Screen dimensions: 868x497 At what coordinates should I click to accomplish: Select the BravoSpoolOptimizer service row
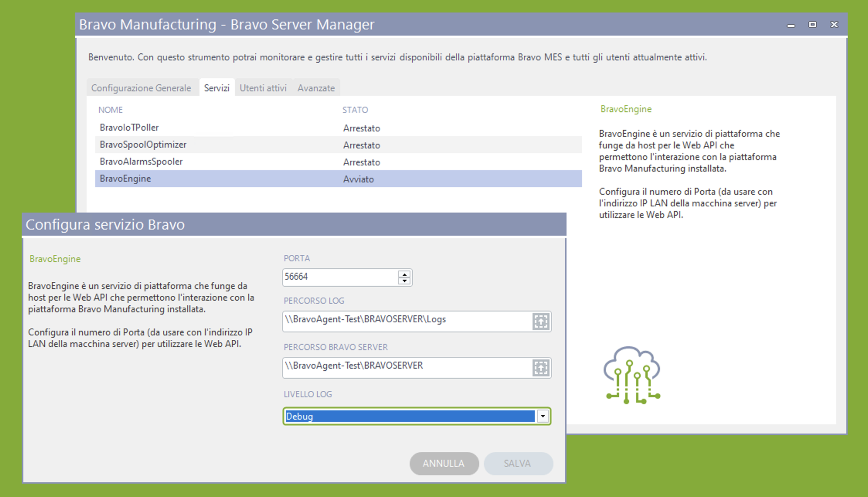(338, 145)
